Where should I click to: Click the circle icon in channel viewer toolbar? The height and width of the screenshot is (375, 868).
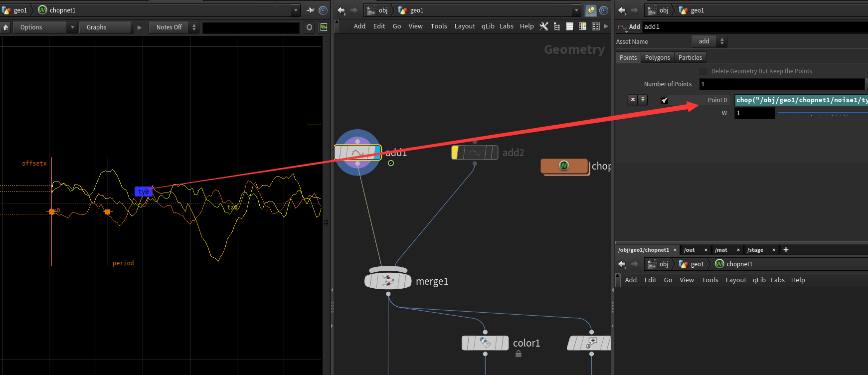(x=309, y=27)
